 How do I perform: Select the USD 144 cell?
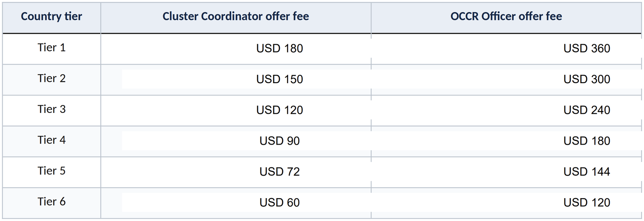[x=587, y=172]
